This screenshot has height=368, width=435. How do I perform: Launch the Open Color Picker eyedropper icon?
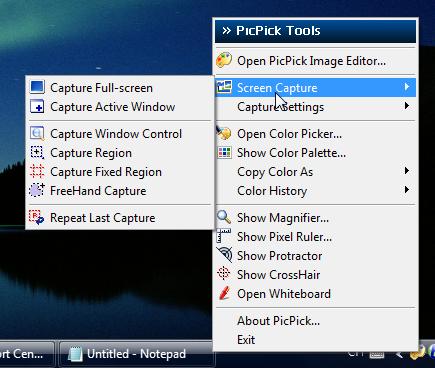(224, 133)
